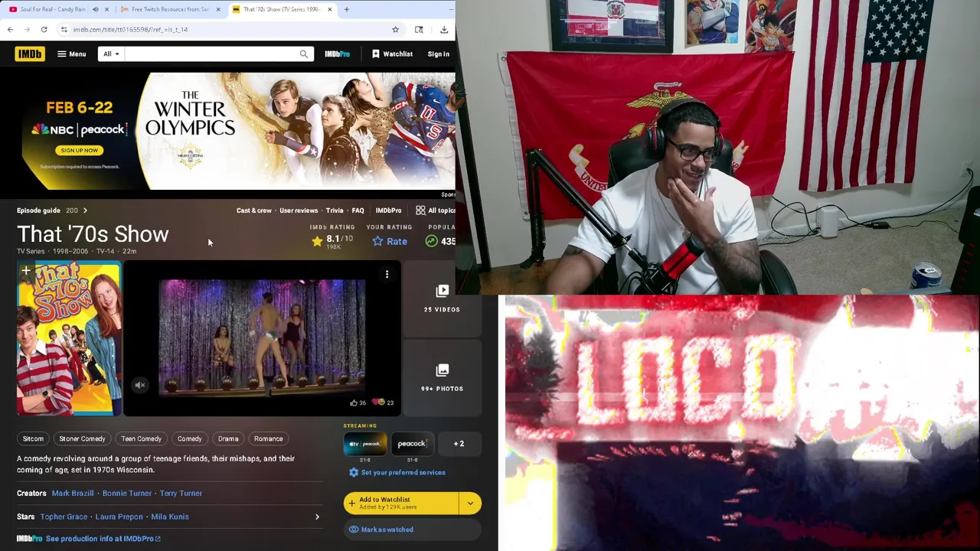Open creator Terry Turner's page
This screenshot has height=551, width=980.
click(181, 494)
